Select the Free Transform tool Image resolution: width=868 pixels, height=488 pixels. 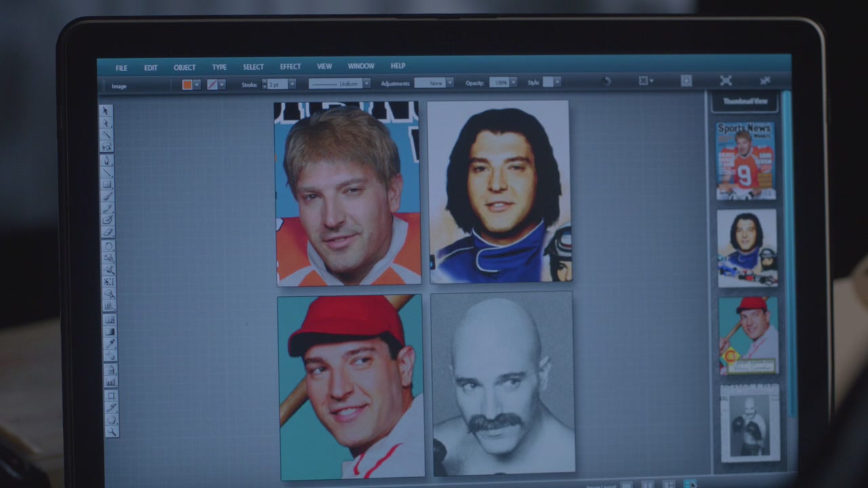[x=108, y=281]
